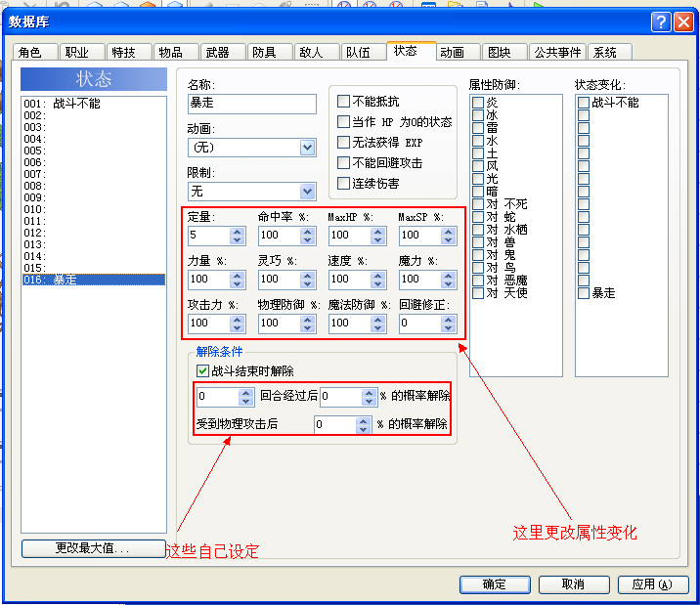Open the 动画 tab

click(458, 52)
